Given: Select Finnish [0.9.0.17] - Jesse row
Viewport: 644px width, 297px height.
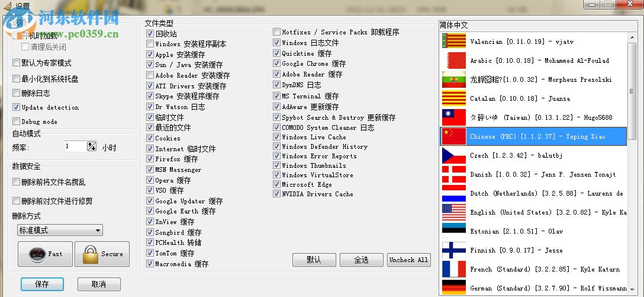Looking at the screenshot, I should [533, 250].
